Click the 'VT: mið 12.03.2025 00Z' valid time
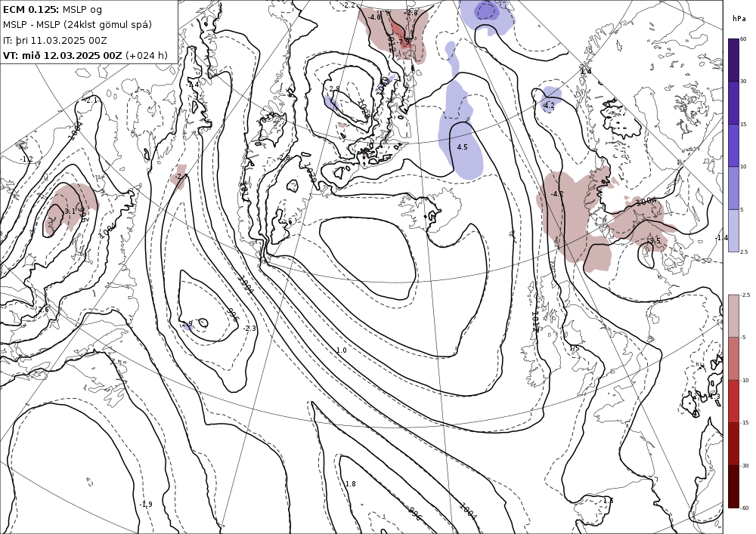Screen dimensions: 756x534 tap(63, 55)
